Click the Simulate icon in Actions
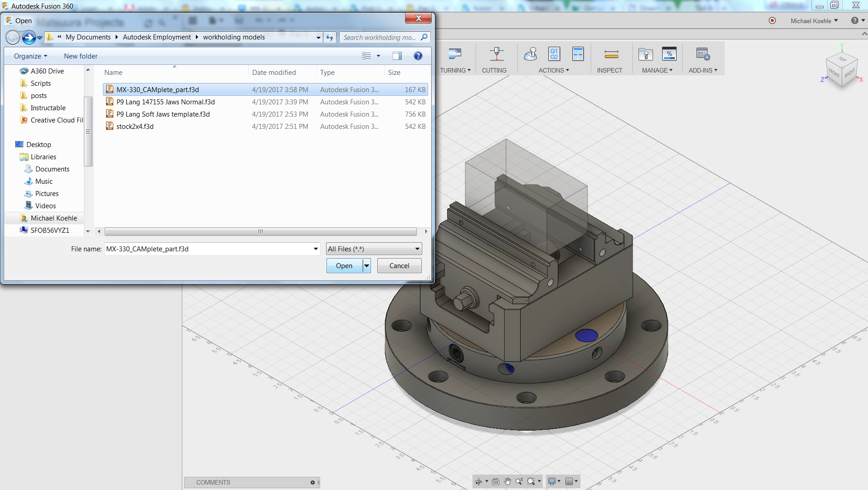This screenshot has width=868, height=490. pyautogui.click(x=530, y=54)
